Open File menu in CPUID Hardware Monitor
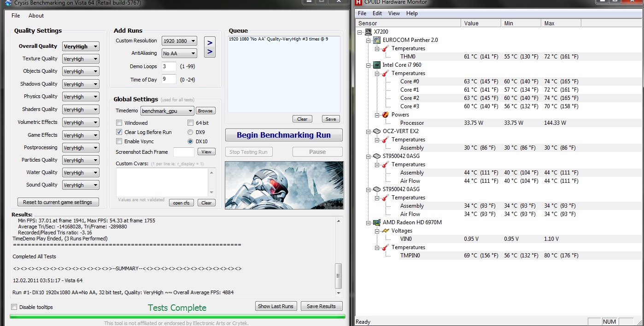 (362, 13)
